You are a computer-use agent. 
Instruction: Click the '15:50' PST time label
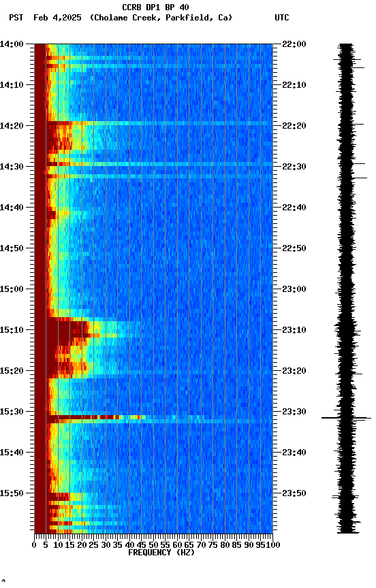tap(12, 493)
